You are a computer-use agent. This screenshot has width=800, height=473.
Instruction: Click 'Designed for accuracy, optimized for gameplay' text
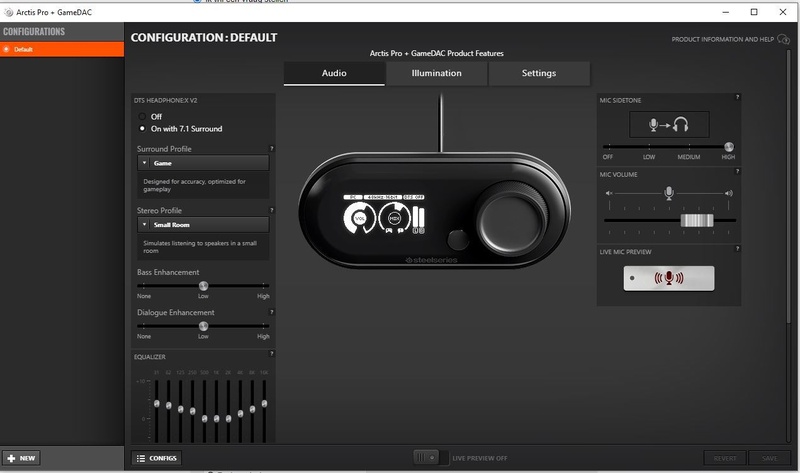click(194, 185)
